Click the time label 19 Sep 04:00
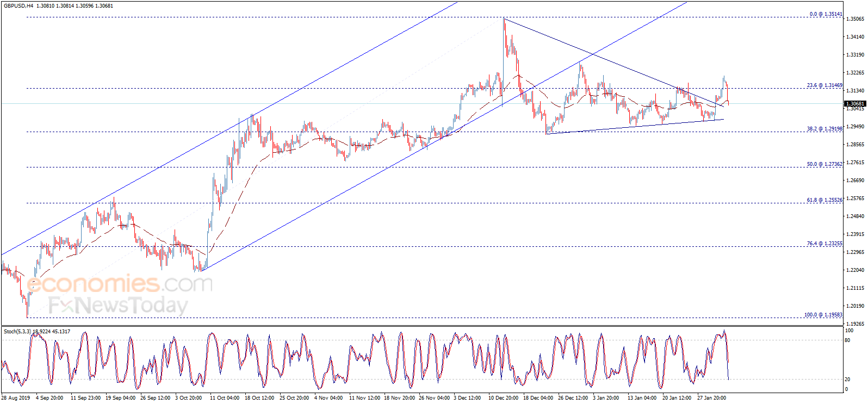Viewport: 868px width, 404px height. click(121, 398)
